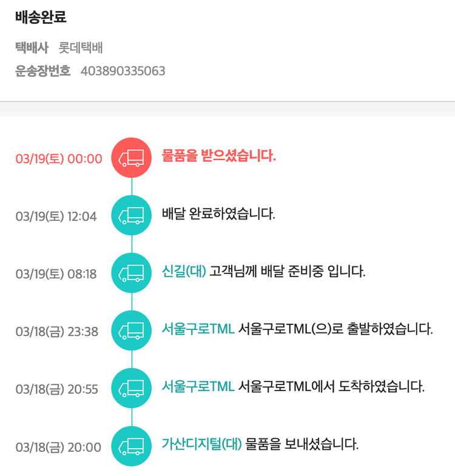Click the 배달 완료하였습니다. status text
Viewport: 455px width, 476px height.
pos(218,214)
